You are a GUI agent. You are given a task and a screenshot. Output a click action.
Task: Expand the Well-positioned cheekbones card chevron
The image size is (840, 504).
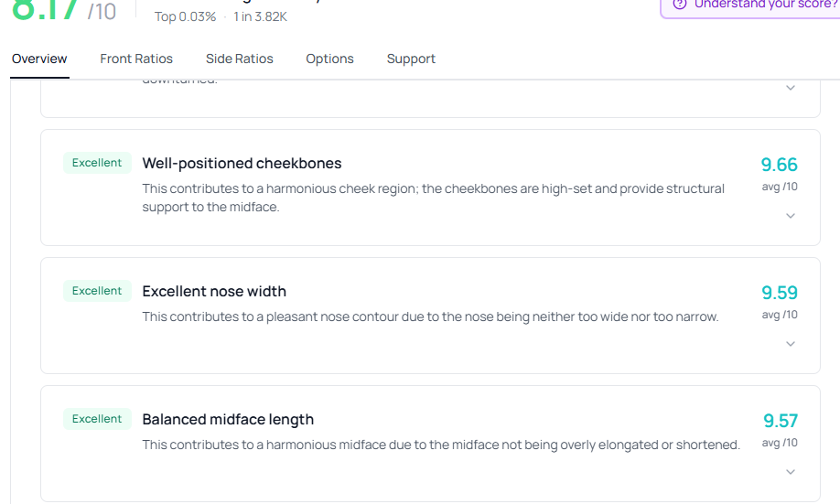(x=791, y=216)
